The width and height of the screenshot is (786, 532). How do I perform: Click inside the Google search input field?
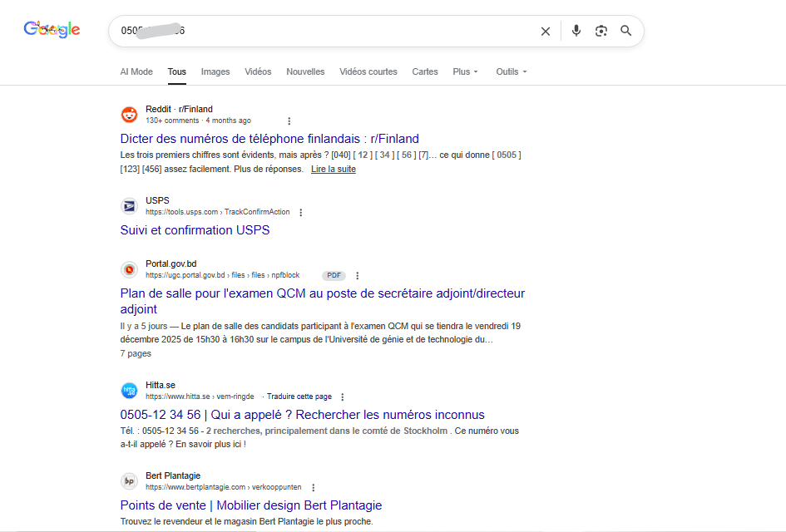[x=333, y=31]
